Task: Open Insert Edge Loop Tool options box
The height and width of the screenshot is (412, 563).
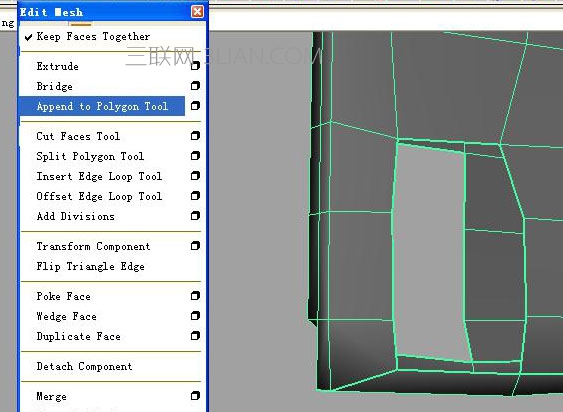Action: 195,176
